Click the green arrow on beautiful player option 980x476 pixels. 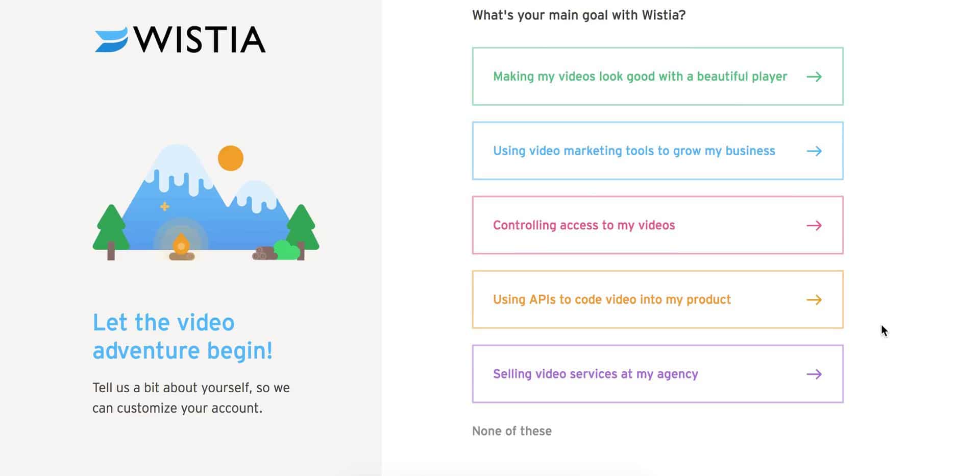[814, 77]
